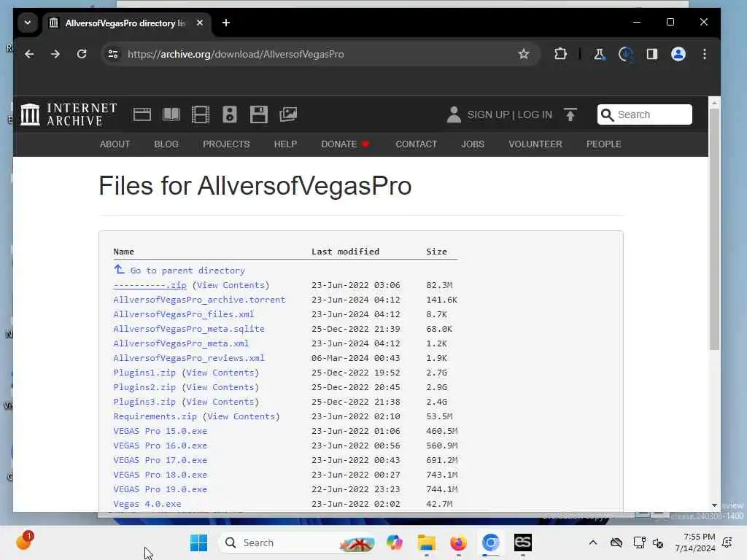Open the Texts book icon
747x560 pixels.
point(171,114)
